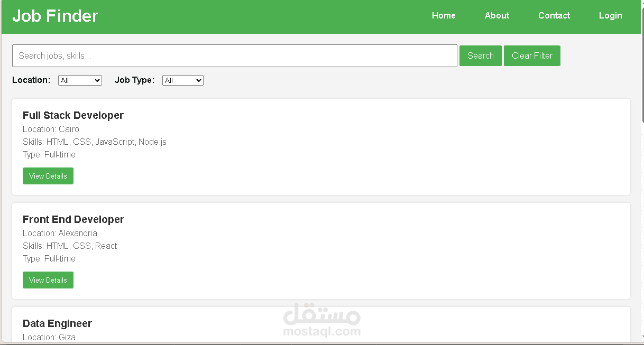Image resolution: width=644 pixels, height=345 pixels.
Task: Click the 'Job Type:' filter label
Action: pos(134,80)
